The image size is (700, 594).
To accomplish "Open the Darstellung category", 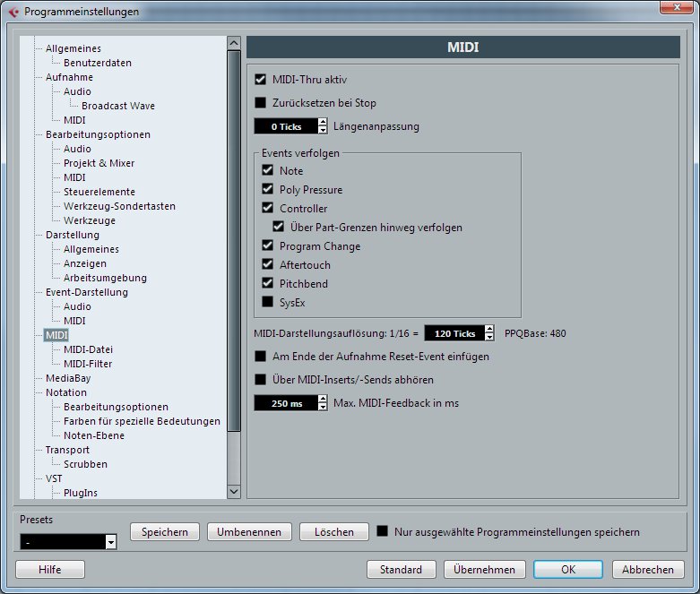I will (x=73, y=235).
